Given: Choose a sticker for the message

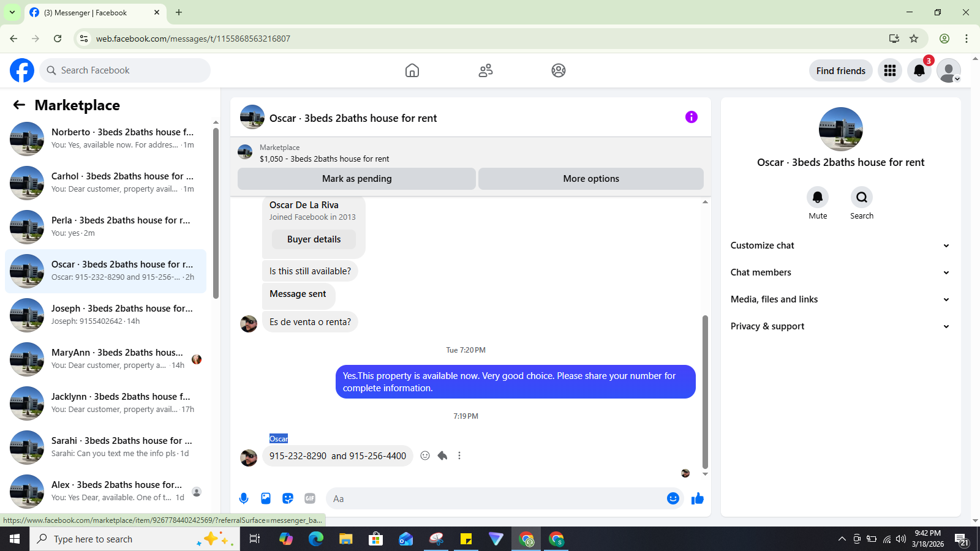Looking at the screenshot, I should point(288,498).
